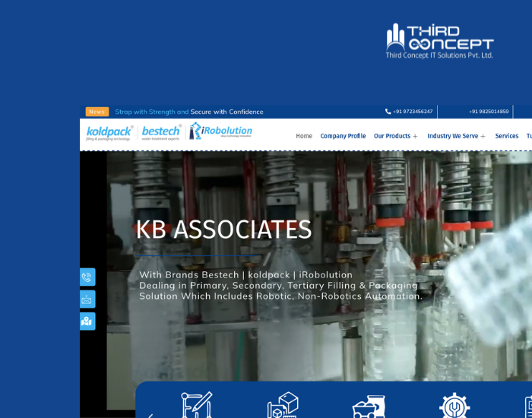Click the koldpack logo
The height and width of the screenshot is (418, 532).
point(109,132)
